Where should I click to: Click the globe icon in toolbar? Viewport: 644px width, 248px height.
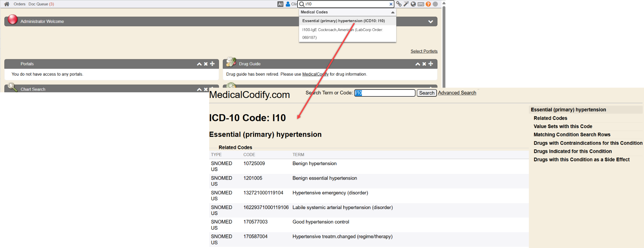(413, 4)
